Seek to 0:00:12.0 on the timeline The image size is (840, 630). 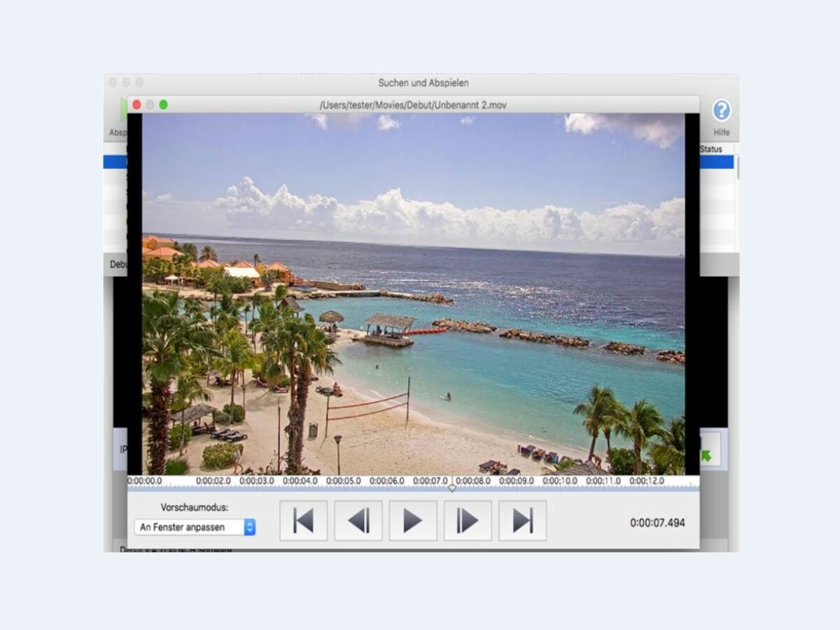coord(647,482)
